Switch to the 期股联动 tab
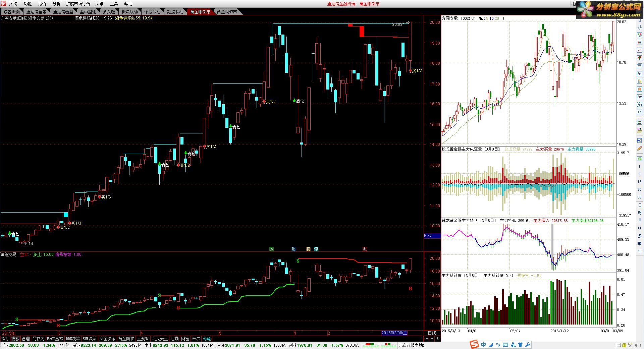644x349 pixels. [175, 12]
